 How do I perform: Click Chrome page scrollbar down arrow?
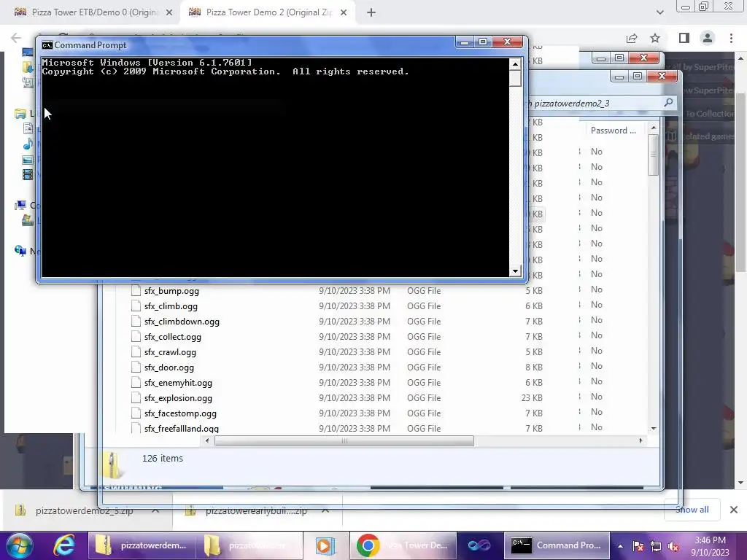[x=740, y=483]
